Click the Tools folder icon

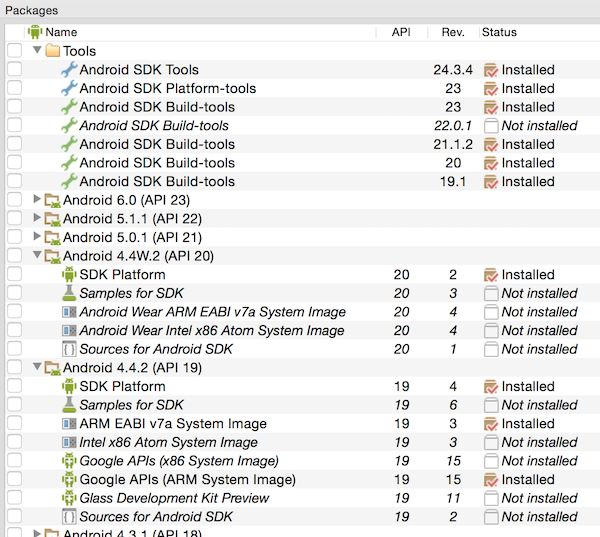[x=52, y=51]
